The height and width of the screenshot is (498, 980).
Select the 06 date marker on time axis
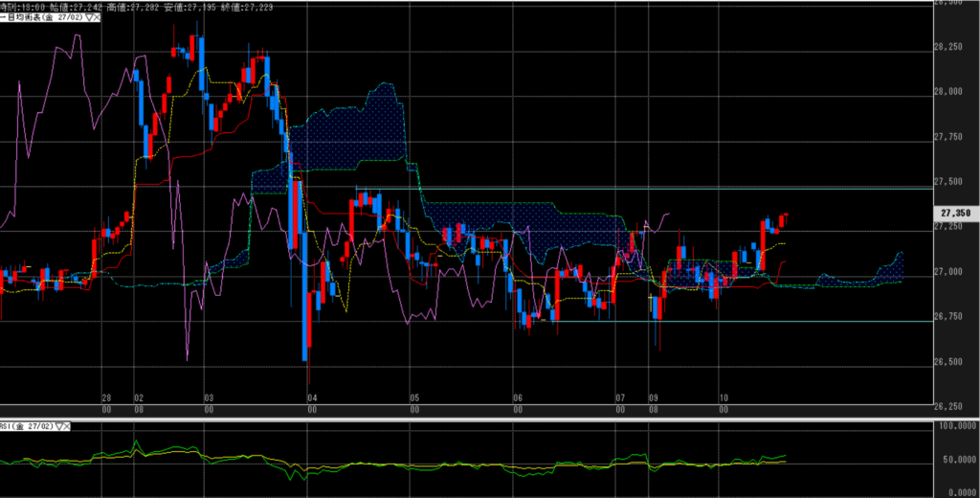pos(518,396)
